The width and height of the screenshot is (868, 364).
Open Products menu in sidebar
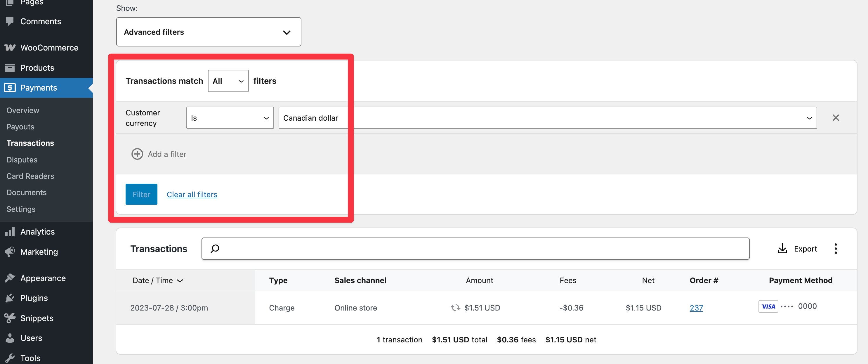click(x=37, y=68)
